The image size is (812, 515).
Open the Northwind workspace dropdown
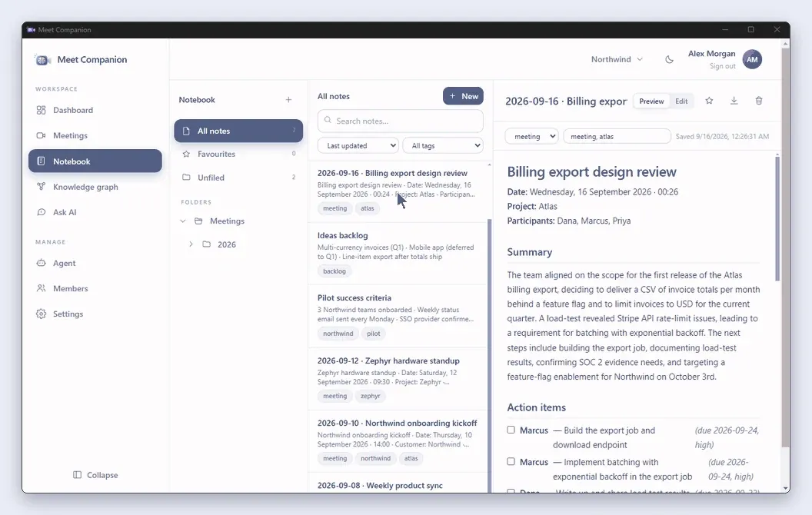point(617,59)
